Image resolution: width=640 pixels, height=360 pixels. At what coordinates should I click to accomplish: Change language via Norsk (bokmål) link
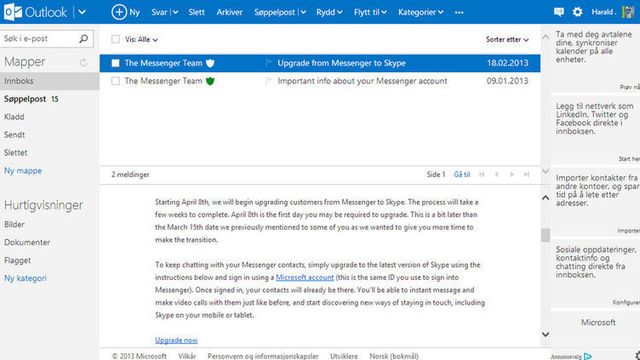[x=394, y=356]
